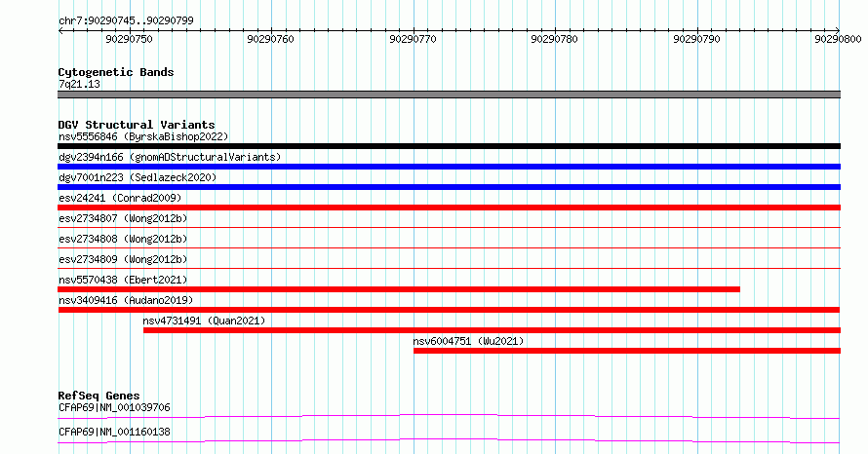Click ruler coordinate 90290780
This screenshot has height=454, width=868.
point(554,39)
